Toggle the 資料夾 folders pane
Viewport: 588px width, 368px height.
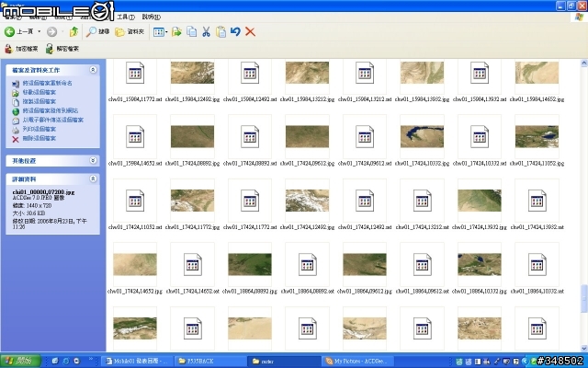[130, 32]
